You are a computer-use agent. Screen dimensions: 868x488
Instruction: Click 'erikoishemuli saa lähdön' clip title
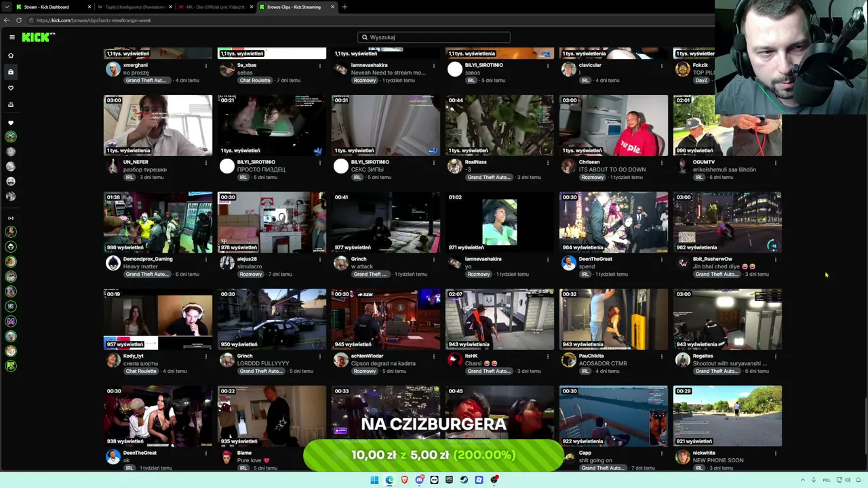pos(724,169)
